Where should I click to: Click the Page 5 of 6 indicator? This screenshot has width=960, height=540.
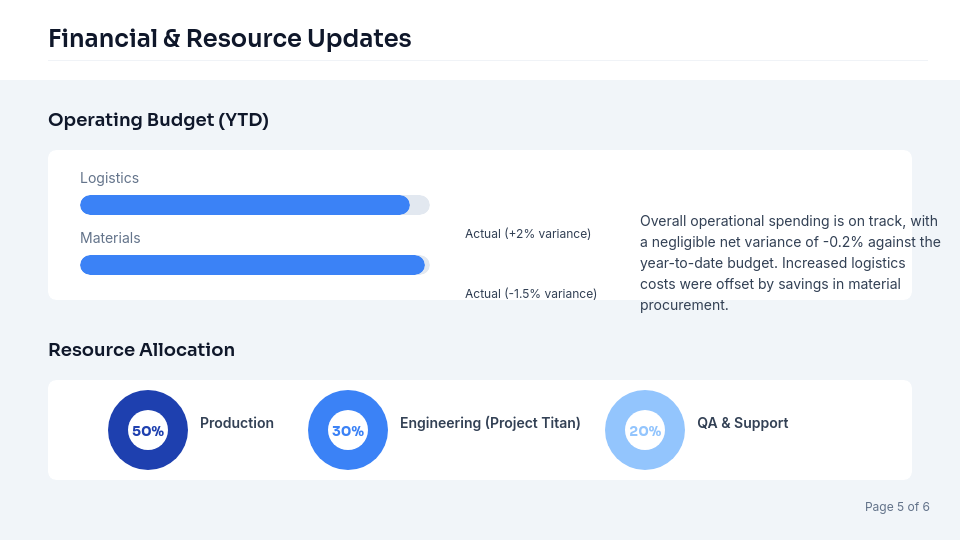pyautogui.click(x=897, y=507)
